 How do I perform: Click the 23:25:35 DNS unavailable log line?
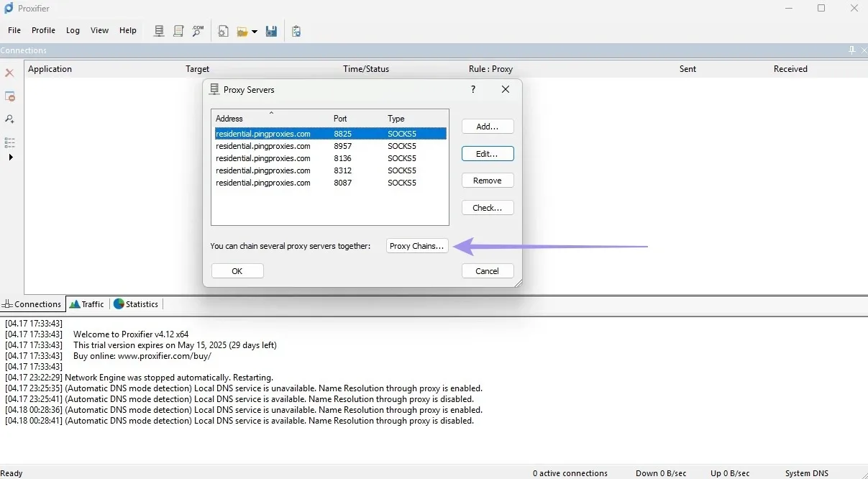click(244, 388)
